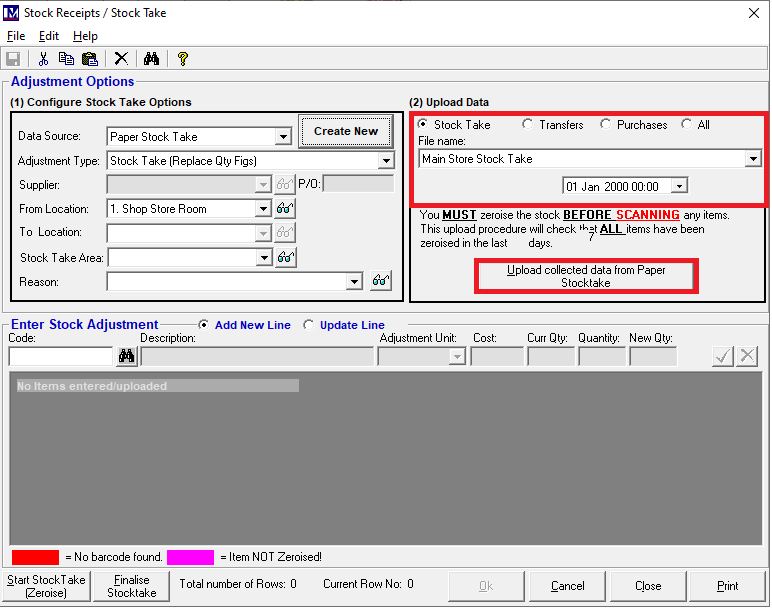772x608 pixels.
Task: Click the red No barcode found swatch
Action: pos(35,557)
